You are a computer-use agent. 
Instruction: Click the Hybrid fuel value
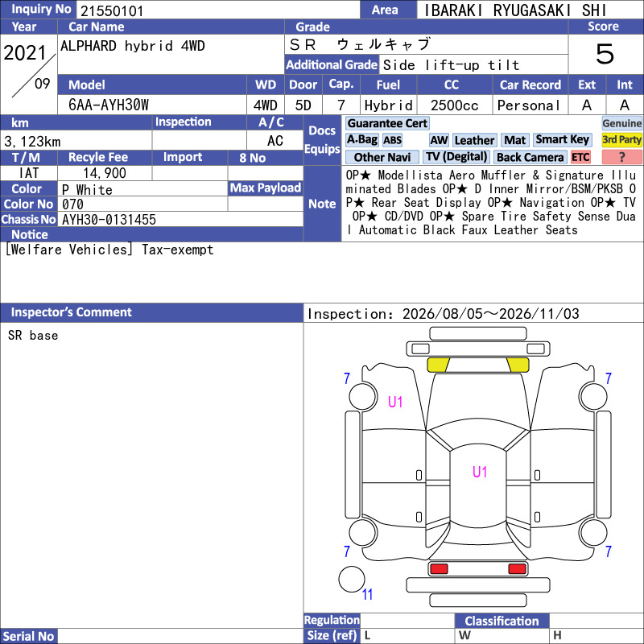[389, 105]
